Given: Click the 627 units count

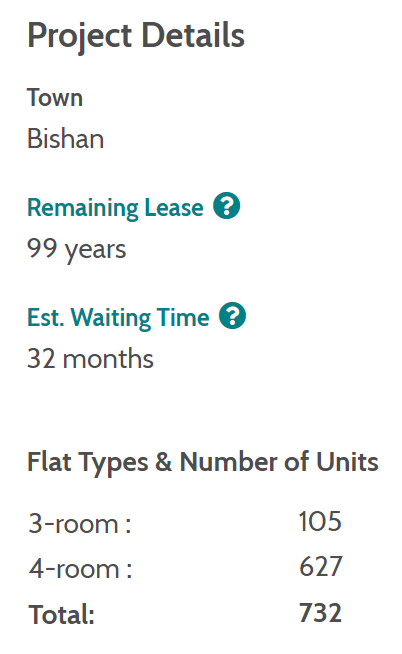Looking at the screenshot, I should pyautogui.click(x=321, y=567).
